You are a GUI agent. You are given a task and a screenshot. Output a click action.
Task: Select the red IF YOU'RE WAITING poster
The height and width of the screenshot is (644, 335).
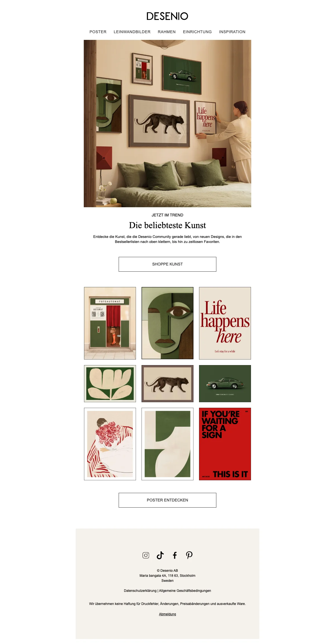click(x=225, y=444)
